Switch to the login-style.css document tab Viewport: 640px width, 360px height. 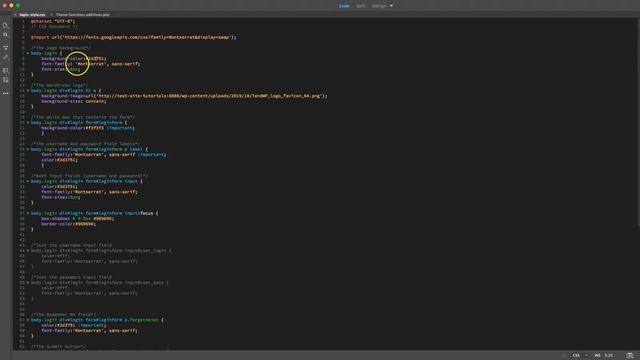tap(32, 15)
